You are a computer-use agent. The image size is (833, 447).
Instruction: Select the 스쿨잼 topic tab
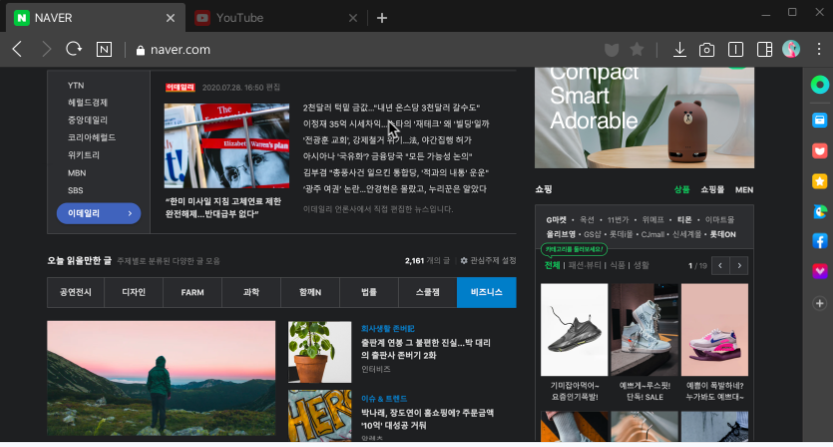(428, 292)
